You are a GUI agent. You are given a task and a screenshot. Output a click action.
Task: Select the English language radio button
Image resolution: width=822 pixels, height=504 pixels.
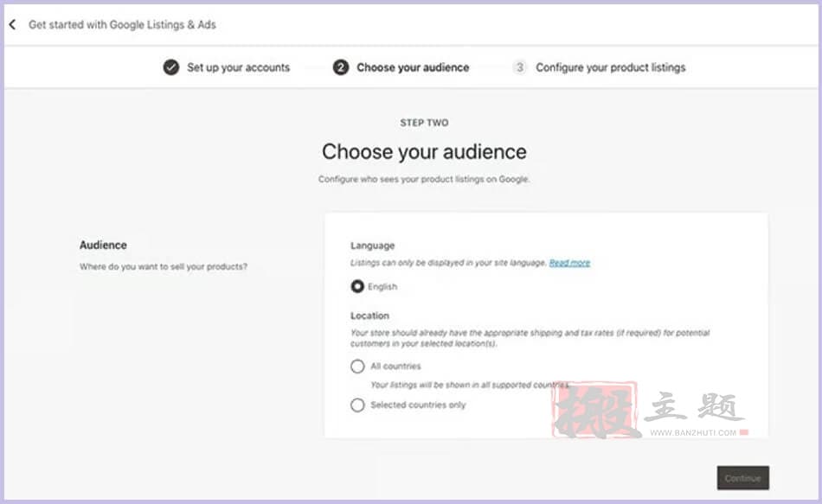(357, 286)
